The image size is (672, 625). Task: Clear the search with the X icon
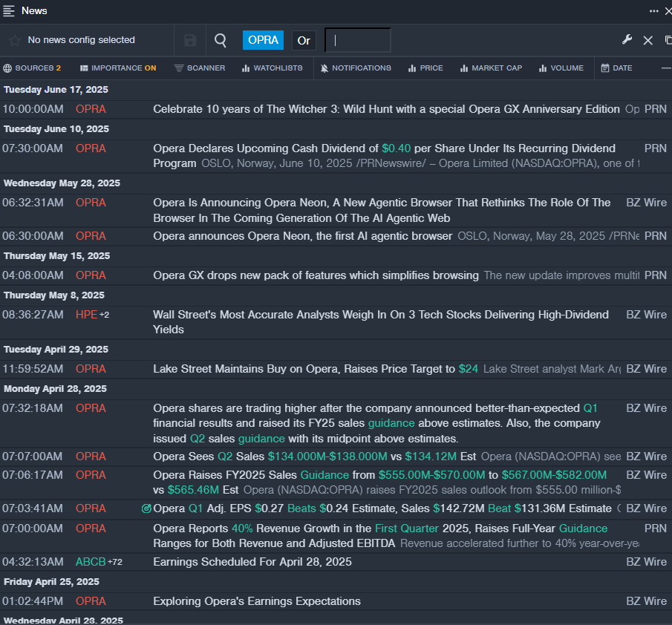648,40
